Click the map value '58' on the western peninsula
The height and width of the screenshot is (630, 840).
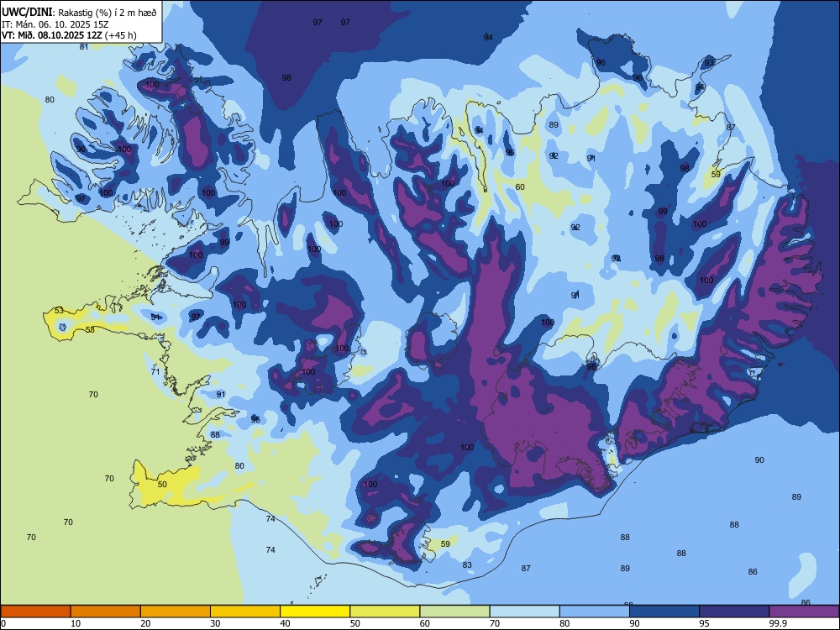click(90, 329)
